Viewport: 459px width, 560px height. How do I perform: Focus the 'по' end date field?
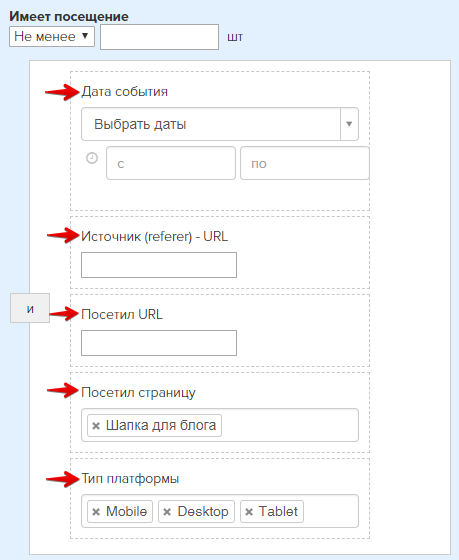coord(305,163)
